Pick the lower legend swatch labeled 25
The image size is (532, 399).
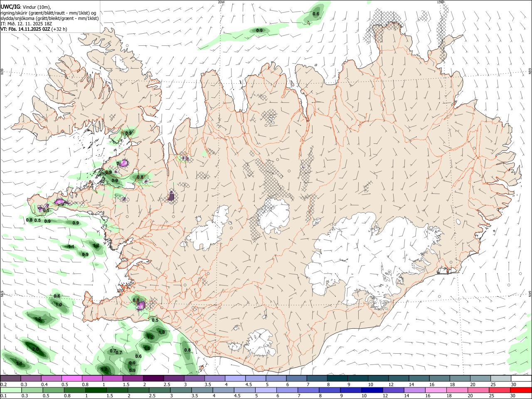click(499, 390)
